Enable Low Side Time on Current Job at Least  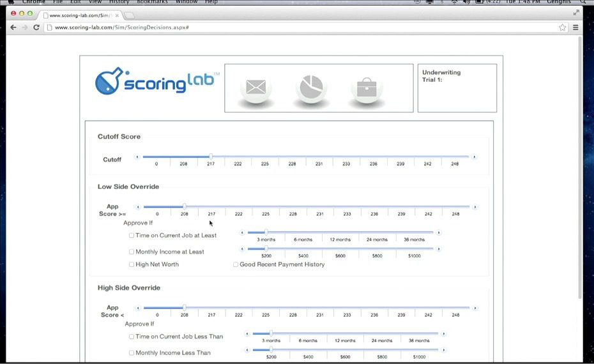132,236
